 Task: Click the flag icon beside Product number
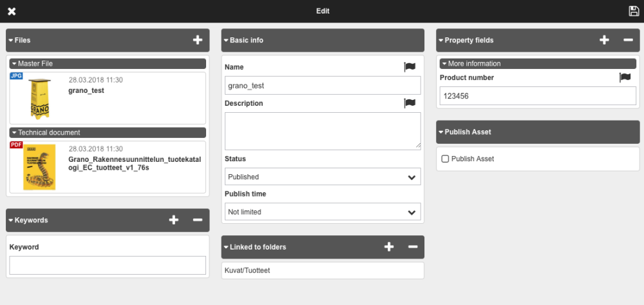[x=625, y=77]
